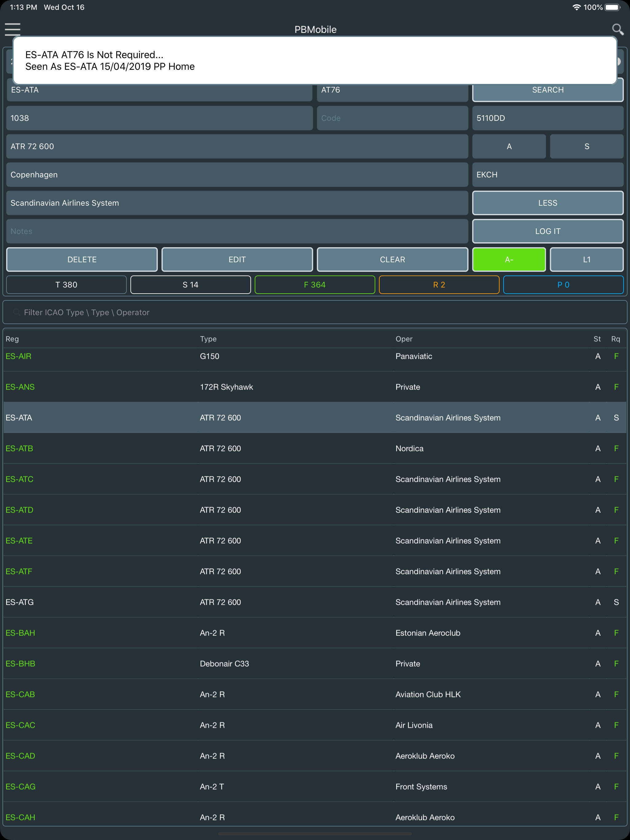This screenshot has width=630, height=840.
Task: Toggle the green A- button
Action: [509, 260]
